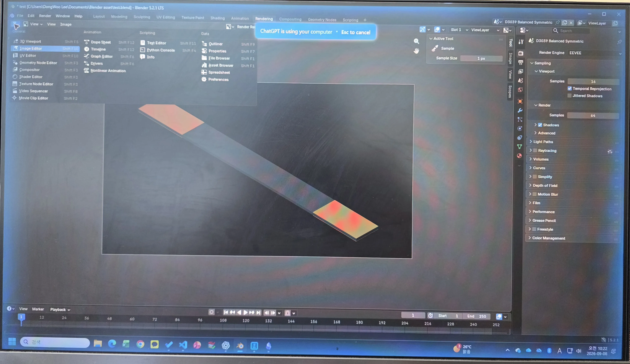Screen dimensions: 630x364
Task: Select the pan hand tool
Action: coord(416,51)
